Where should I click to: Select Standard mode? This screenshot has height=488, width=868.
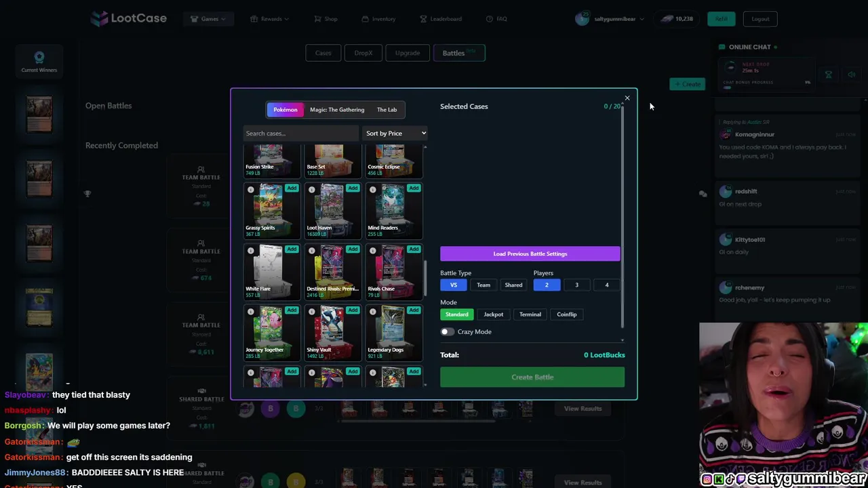[457, 314]
